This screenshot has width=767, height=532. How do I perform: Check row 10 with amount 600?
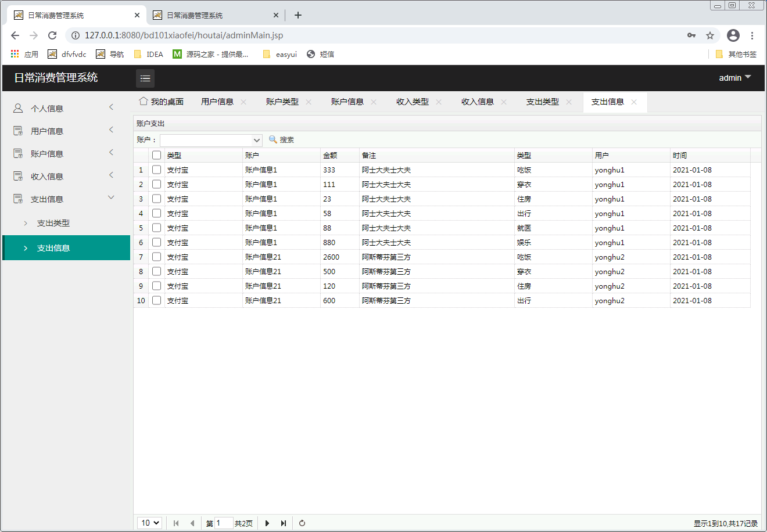tap(156, 300)
